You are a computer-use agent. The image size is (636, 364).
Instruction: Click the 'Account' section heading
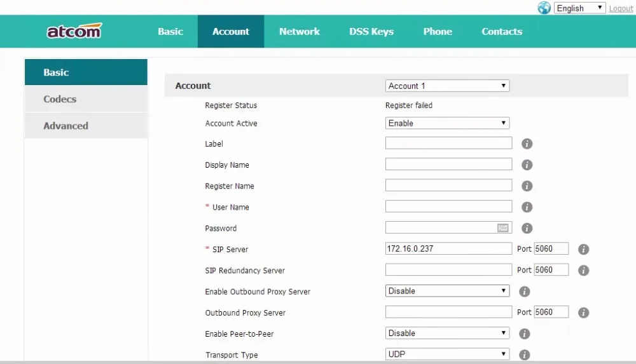[193, 86]
